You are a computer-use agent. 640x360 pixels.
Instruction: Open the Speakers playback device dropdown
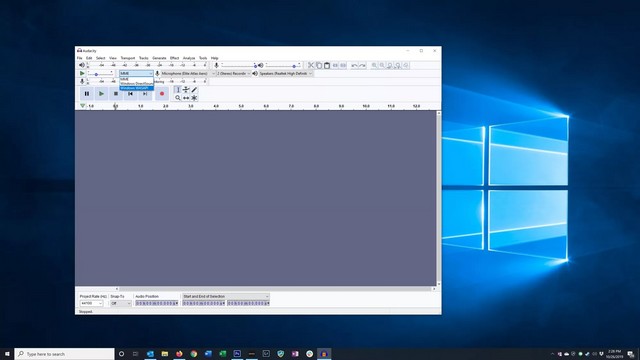286,73
